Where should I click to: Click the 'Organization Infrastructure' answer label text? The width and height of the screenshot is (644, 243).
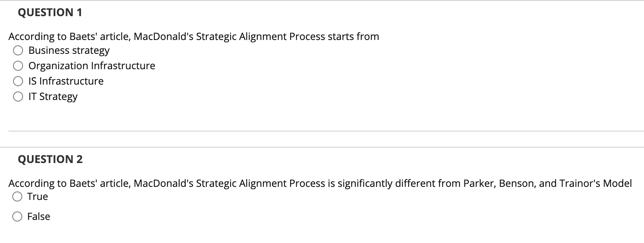point(92,66)
